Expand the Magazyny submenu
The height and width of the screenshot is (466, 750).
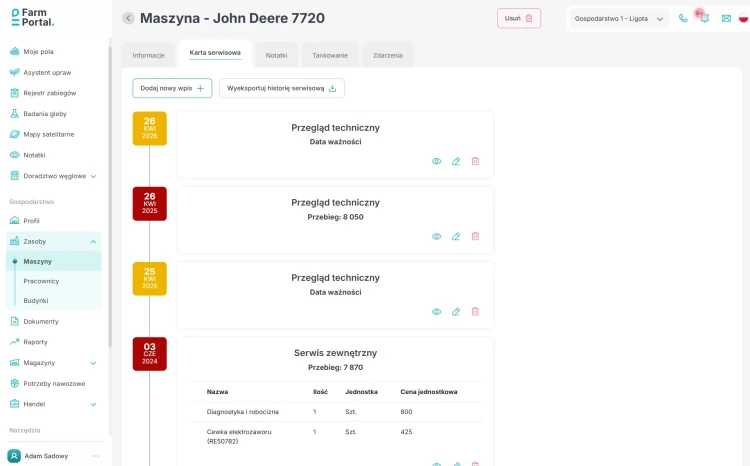(x=93, y=363)
